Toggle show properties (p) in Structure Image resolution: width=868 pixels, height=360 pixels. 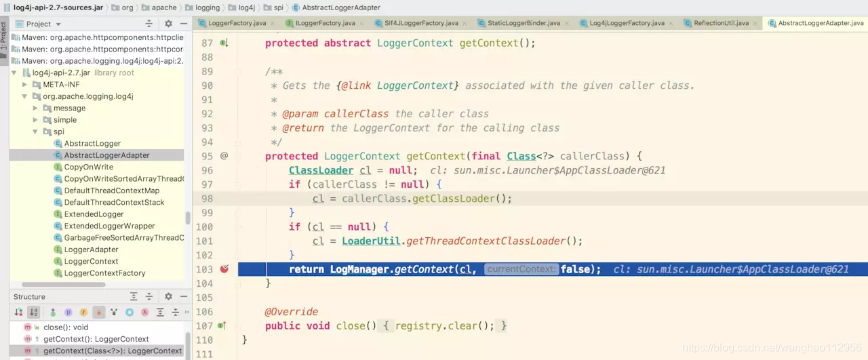pos(68,313)
